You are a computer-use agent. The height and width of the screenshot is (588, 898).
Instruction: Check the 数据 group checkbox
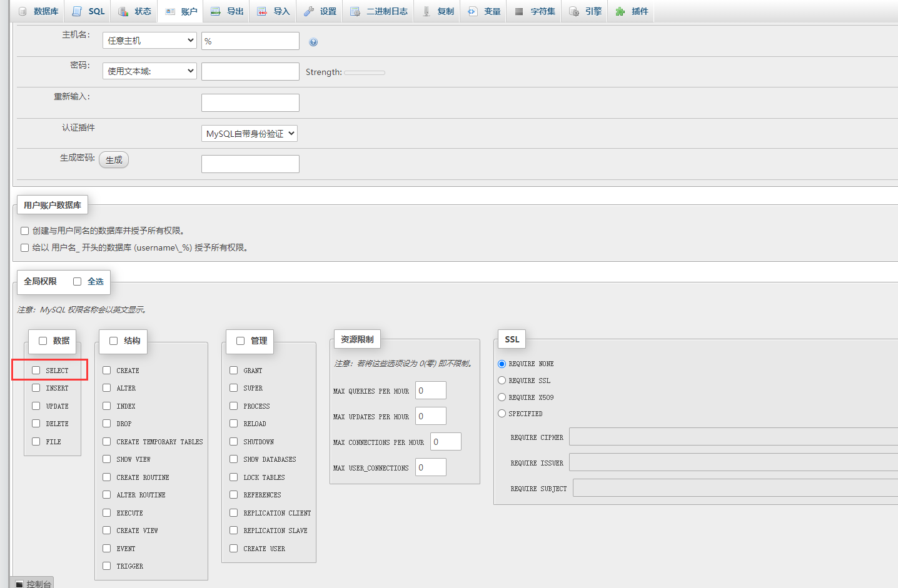coord(43,341)
